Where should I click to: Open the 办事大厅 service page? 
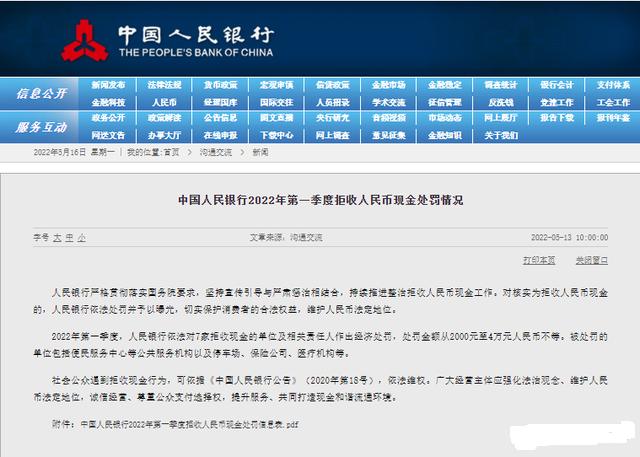(164, 135)
